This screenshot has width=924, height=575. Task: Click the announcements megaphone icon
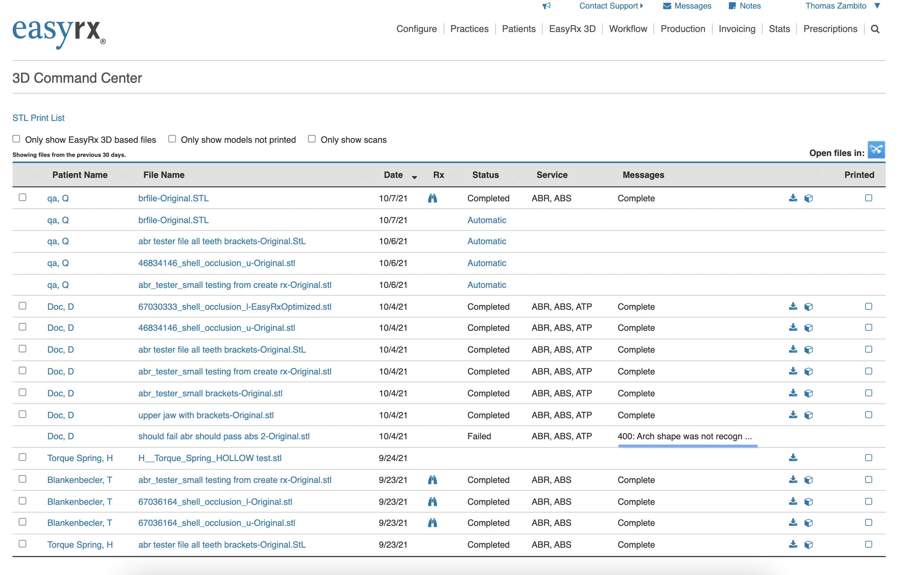click(547, 6)
